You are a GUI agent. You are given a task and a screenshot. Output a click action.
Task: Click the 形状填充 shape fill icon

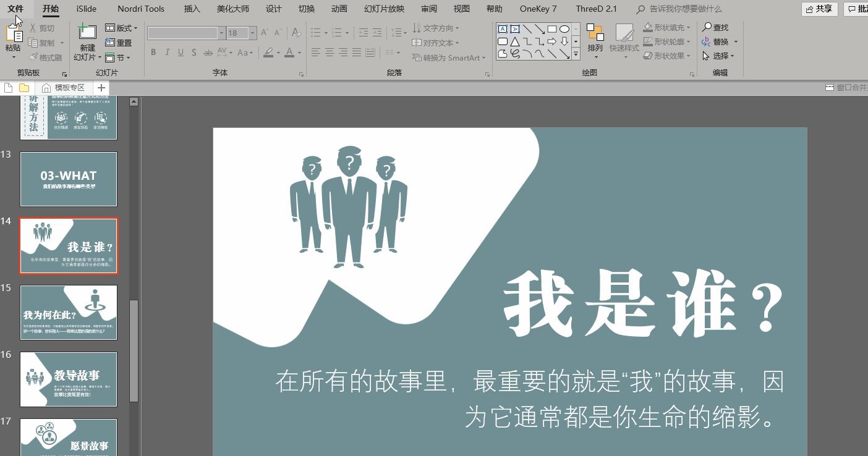649,27
